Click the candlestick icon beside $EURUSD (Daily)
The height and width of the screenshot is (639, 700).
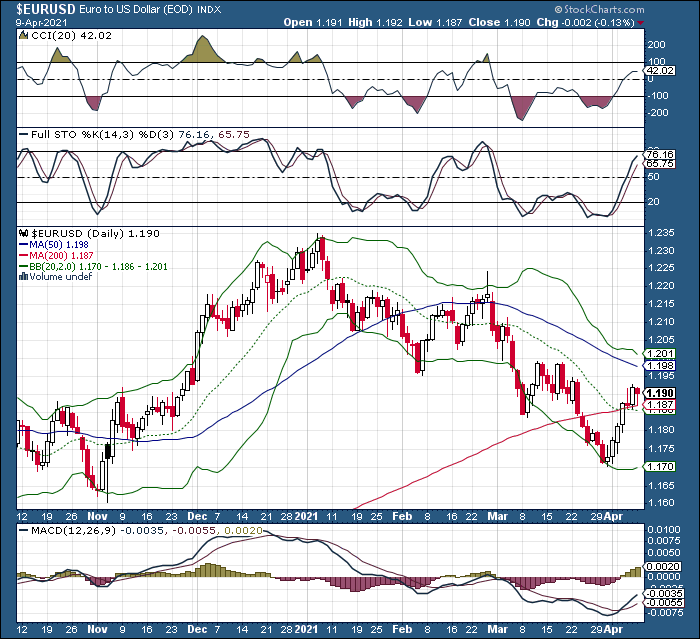24,233
